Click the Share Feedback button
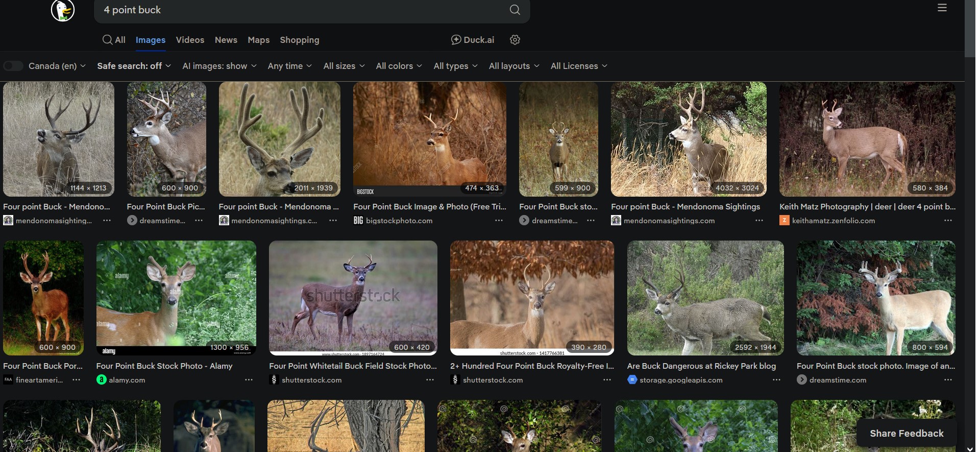Screen dimensions: 980x452 [906, 434]
